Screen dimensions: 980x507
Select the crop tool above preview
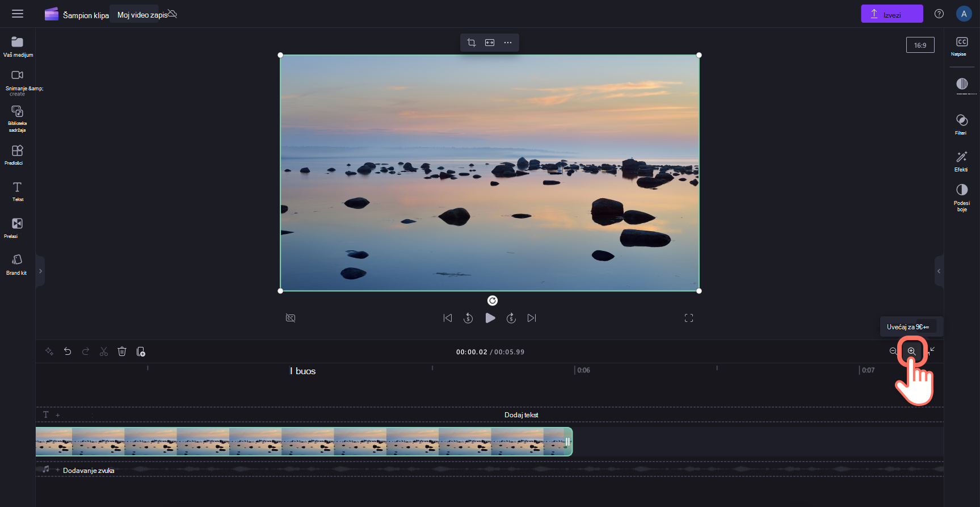click(472, 43)
